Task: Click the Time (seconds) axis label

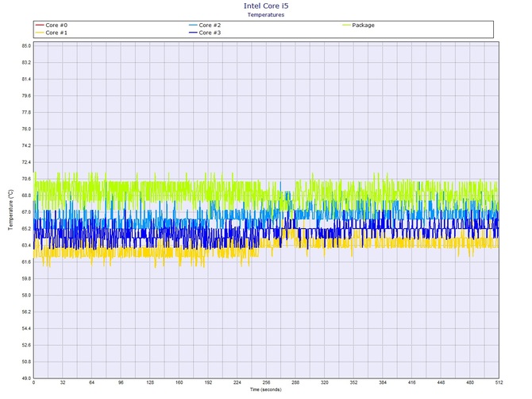Action: pos(266,389)
